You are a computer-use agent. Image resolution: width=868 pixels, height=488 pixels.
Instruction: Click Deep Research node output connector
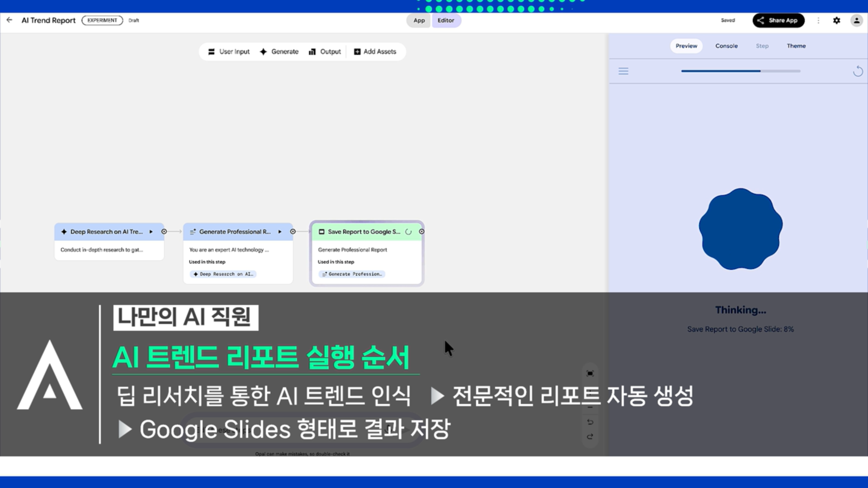164,232
